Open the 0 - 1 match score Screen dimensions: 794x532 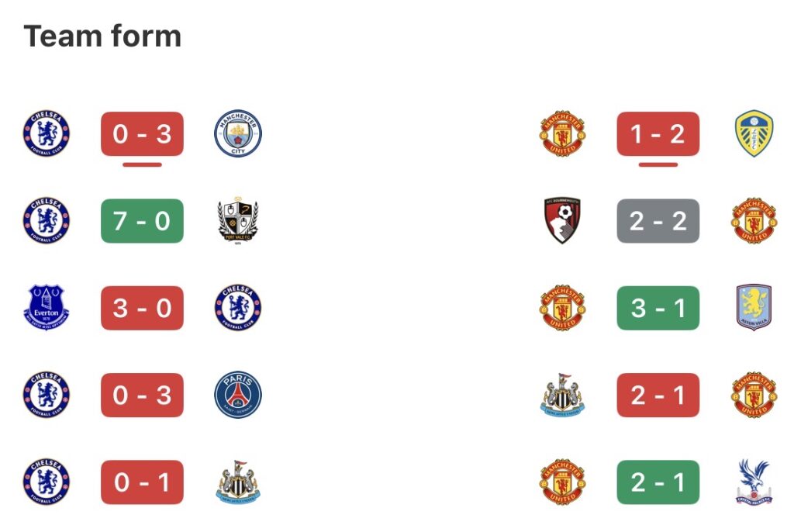pos(142,482)
